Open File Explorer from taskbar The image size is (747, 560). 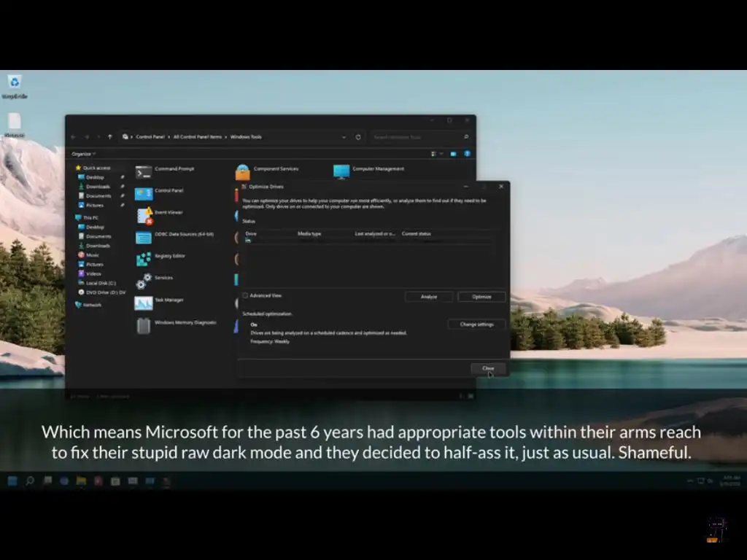[x=82, y=481]
